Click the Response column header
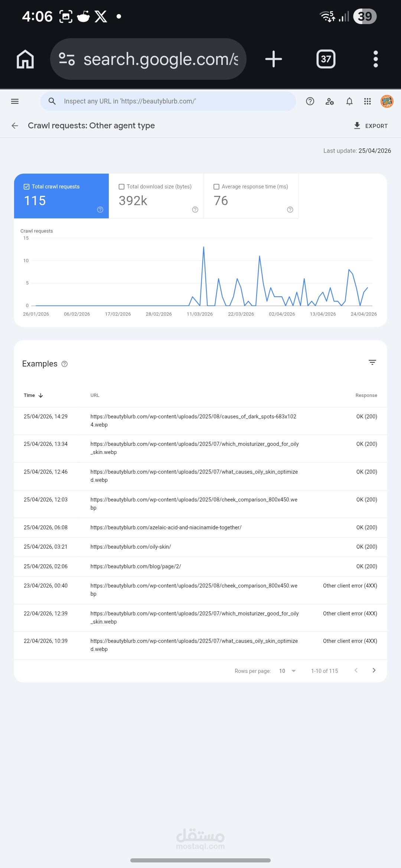 [366, 395]
